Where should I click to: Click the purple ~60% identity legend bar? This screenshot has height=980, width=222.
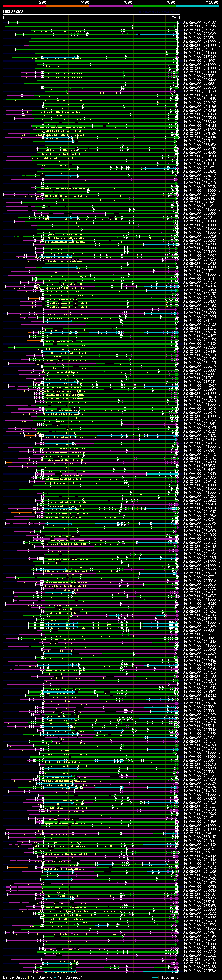[111, 6]
